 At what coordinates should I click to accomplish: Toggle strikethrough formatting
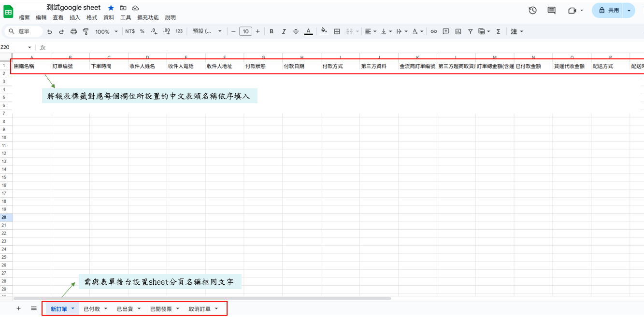click(296, 31)
